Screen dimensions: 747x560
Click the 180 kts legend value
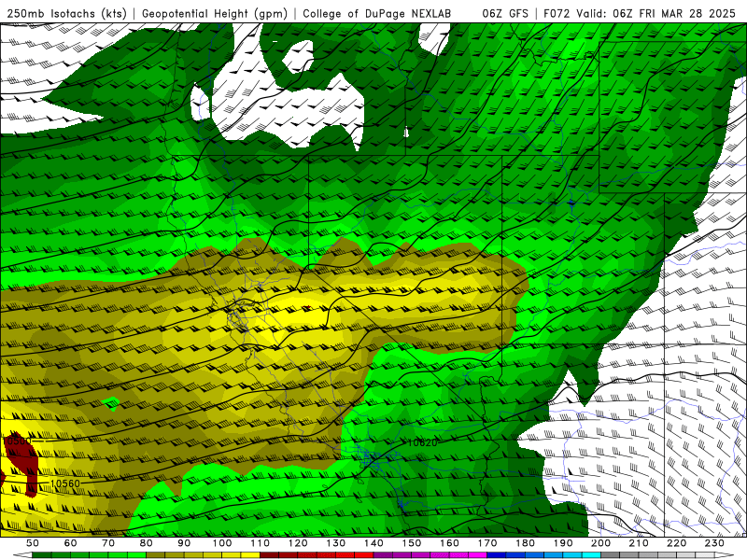[526, 543]
